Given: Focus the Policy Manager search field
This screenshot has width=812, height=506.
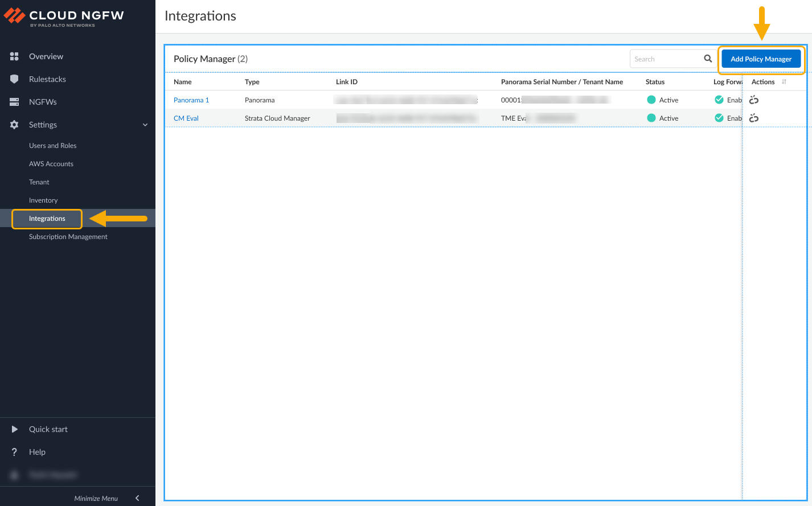Looking at the screenshot, I should 666,59.
